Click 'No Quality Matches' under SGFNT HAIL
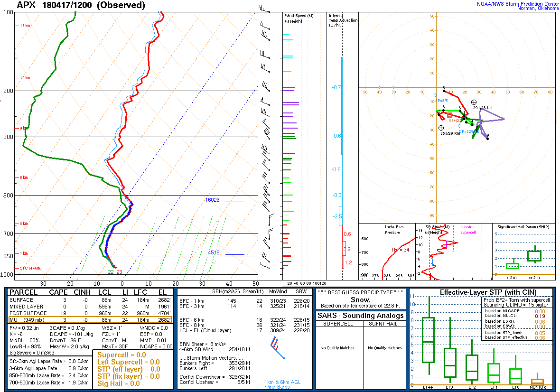560x392 pixels. coord(384,348)
